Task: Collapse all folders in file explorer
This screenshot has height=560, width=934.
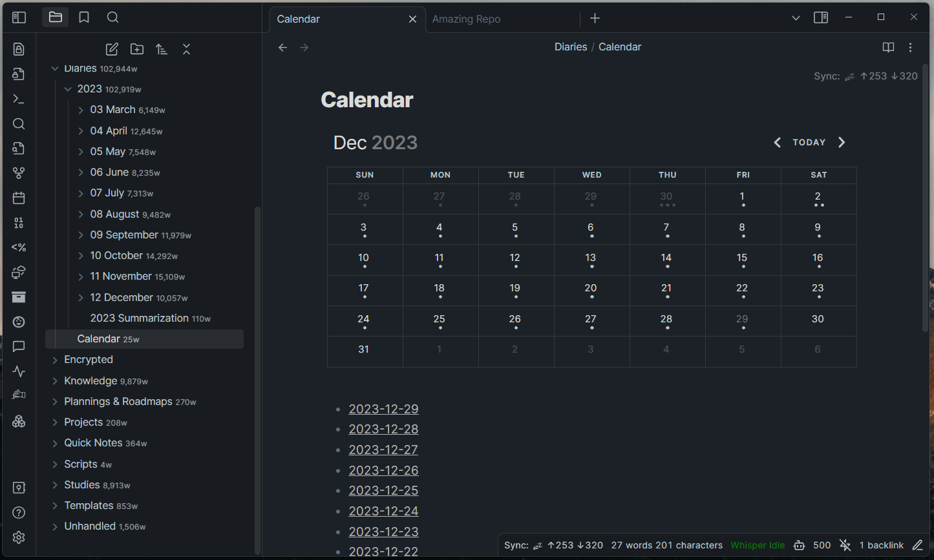Action: pos(186,49)
